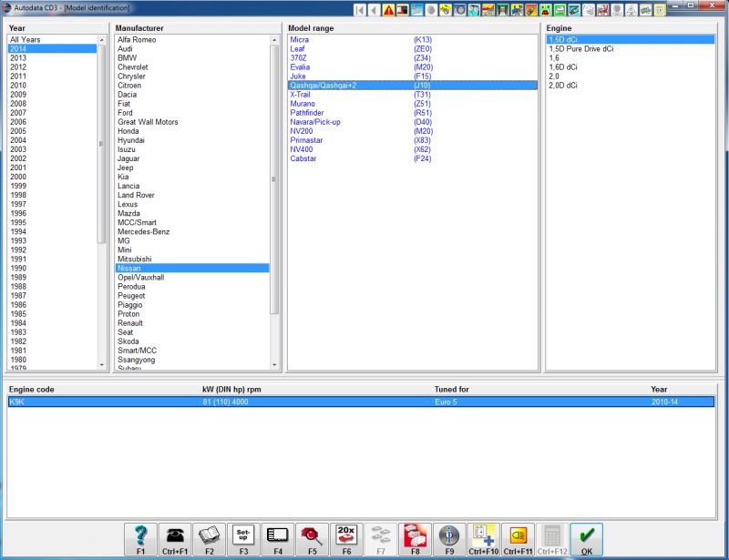Screen dimensions: 729x560
Task: Open information with the F9 button
Action: tap(449, 540)
